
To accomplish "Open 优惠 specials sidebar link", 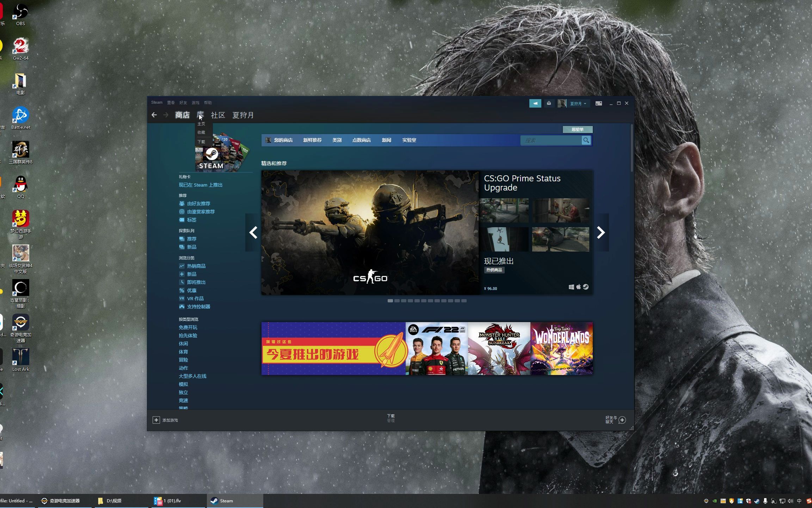I will pos(192,290).
